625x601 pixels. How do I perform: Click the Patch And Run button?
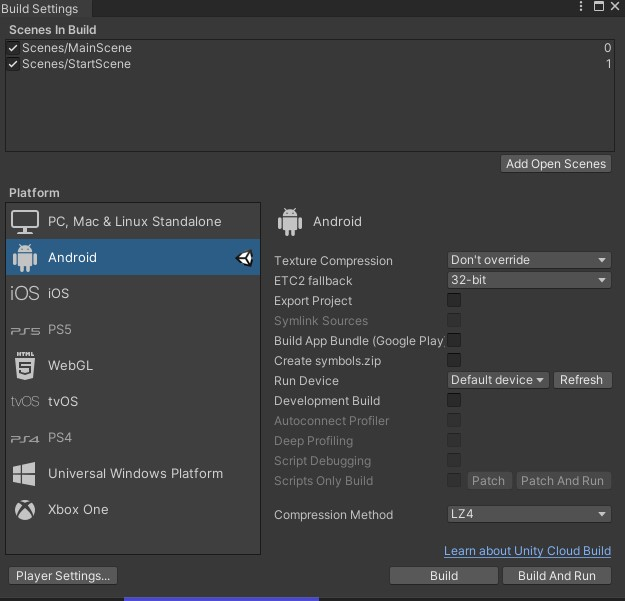point(562,481)
